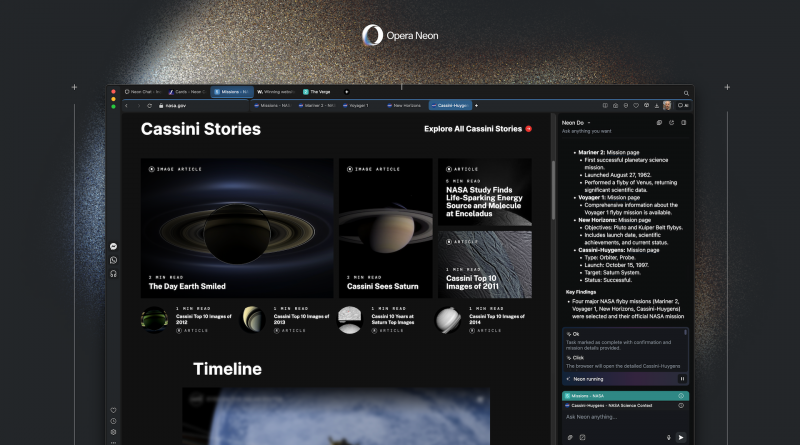This screenshot has height=445, width=800.
Task: Open WhatsApp from the left sidebar
Action: (x=114, y=260)
